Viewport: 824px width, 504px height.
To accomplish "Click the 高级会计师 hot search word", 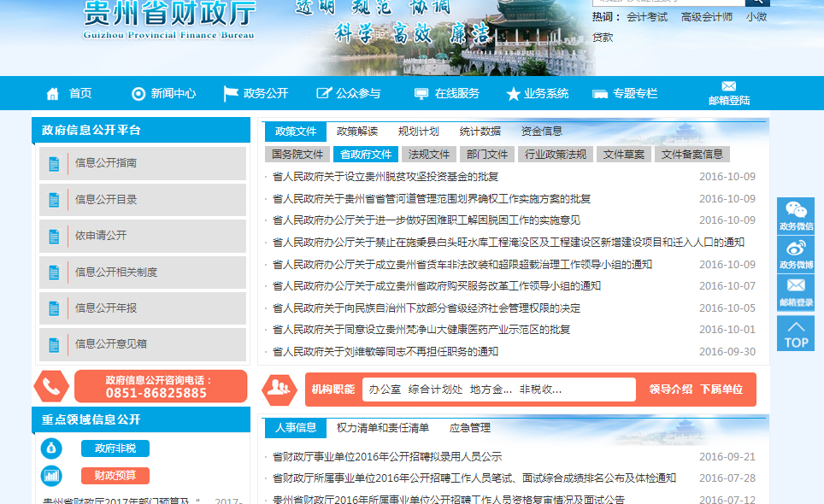I will [706, 17].
